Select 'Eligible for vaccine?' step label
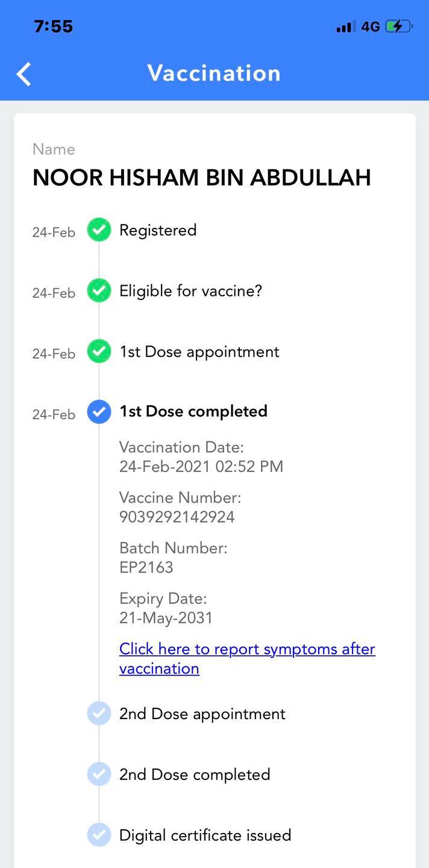429x868 pixels. click(190, 291)
